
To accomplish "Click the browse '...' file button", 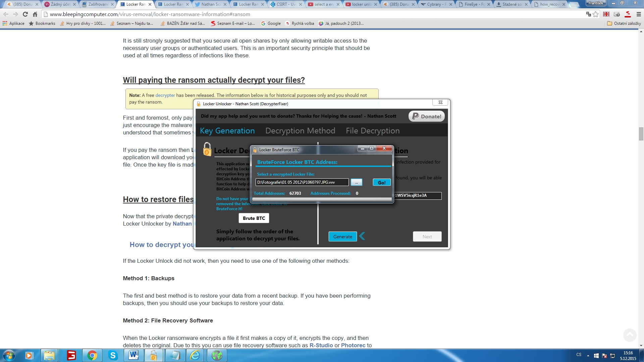I will pyautogui.click(x=357, y=182).
